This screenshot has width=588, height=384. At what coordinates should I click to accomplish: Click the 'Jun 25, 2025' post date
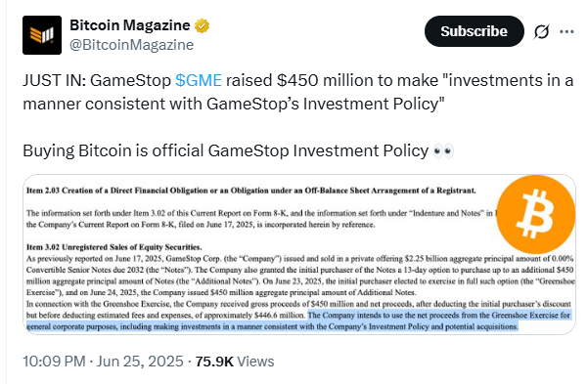pyautogui.click(x=140, y=362)
